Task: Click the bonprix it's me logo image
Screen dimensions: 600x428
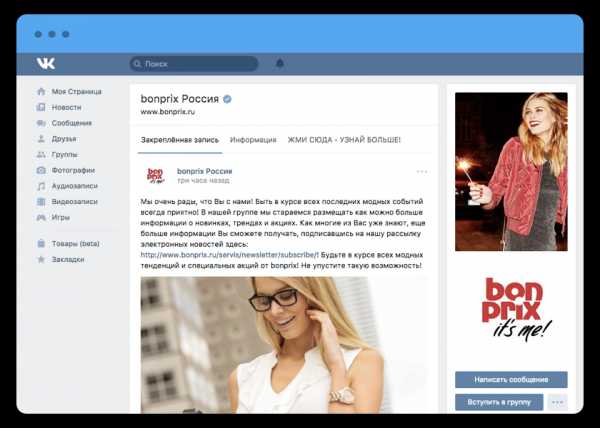Action: coord(515,309)
